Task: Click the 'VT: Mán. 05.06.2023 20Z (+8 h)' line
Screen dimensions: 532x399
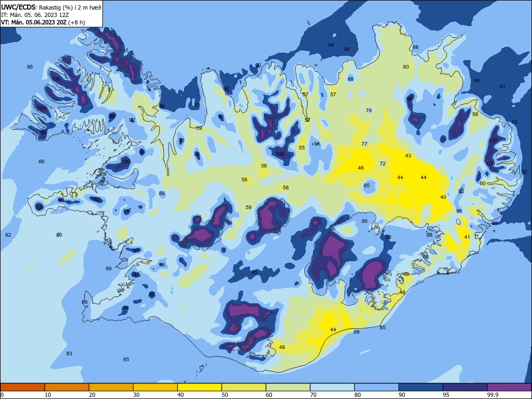Action: 43,22
